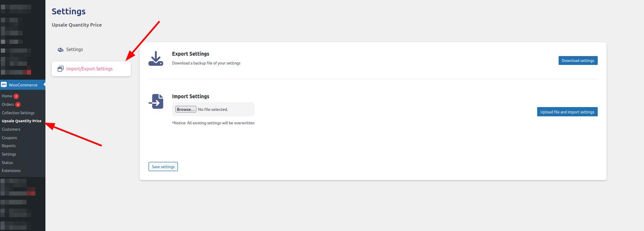644x231 pixels.
Task: Click the Settings tab people icon
Action: (x=61, y=50)
